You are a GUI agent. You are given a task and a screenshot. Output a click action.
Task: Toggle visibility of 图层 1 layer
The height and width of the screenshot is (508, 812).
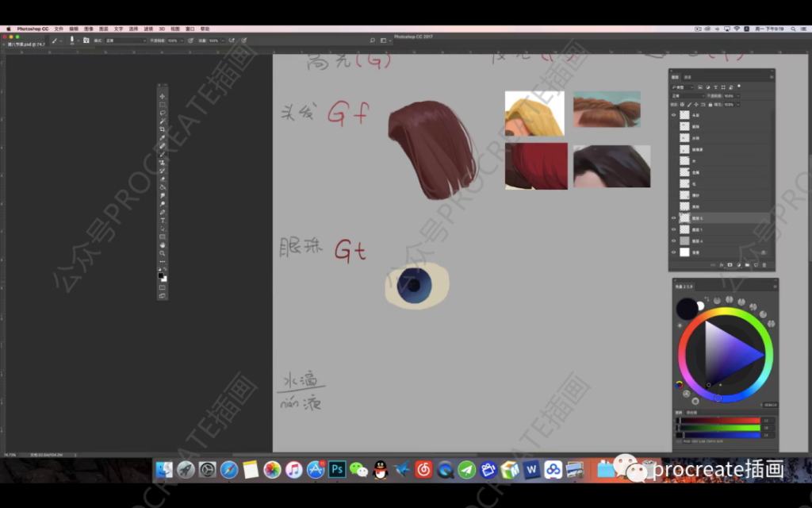tap(674, 229)
